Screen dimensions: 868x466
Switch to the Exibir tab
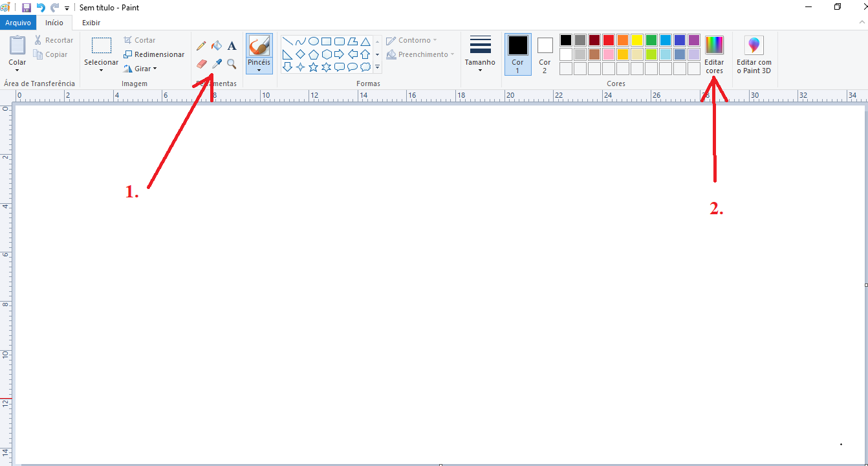click(x=91, y=23)
